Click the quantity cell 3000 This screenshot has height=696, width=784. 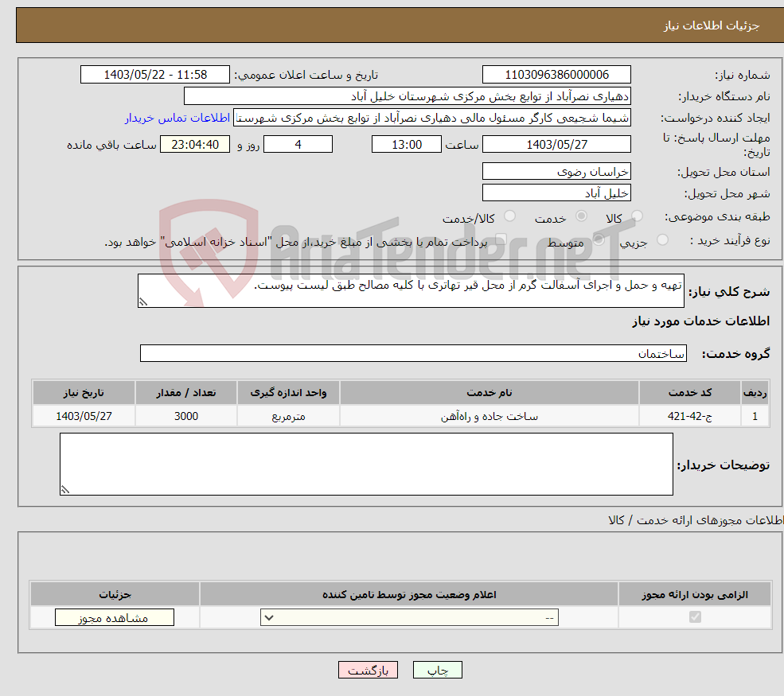[186, 416]
